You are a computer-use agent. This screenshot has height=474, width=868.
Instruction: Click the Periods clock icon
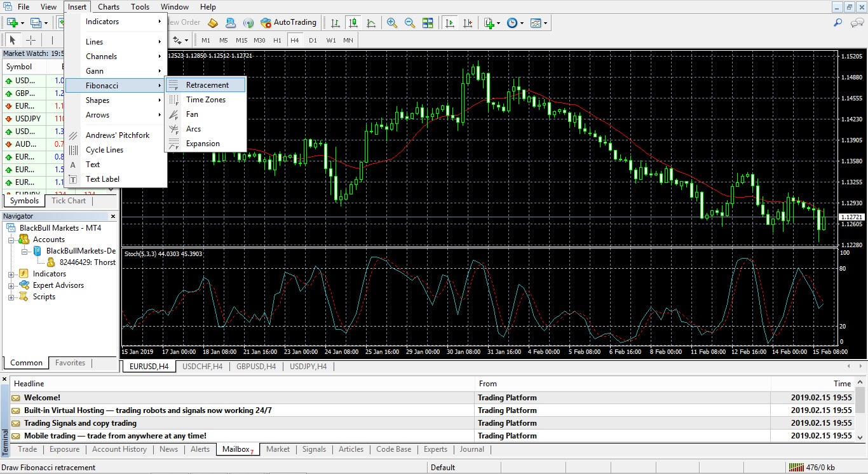coord(512,23)
